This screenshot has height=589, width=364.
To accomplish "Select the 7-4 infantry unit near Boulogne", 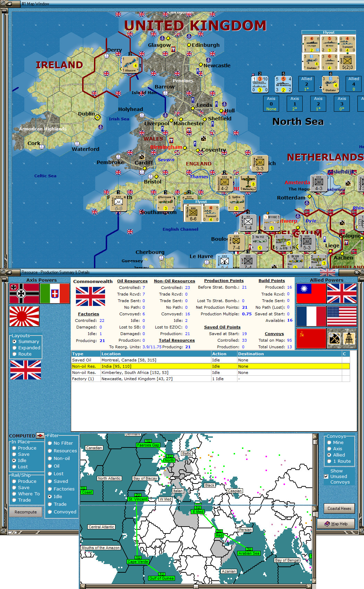I will (x=236, y=242).
